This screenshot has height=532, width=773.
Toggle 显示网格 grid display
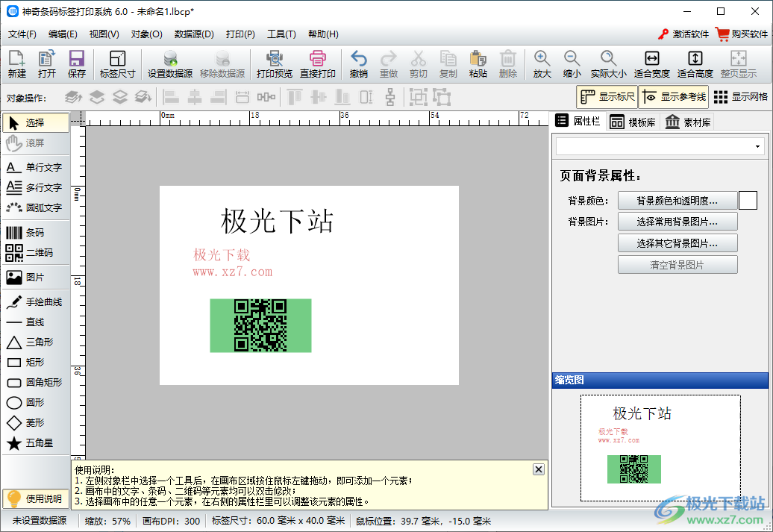[x=740, y=97]
